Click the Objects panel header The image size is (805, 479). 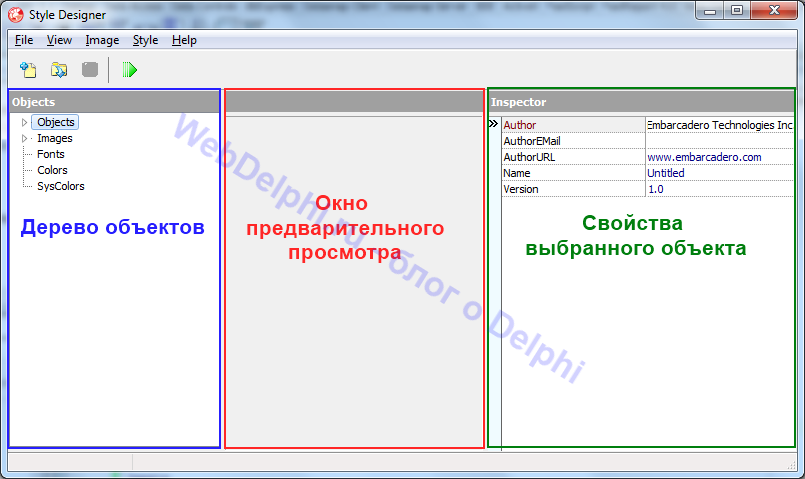click(114, 102)
